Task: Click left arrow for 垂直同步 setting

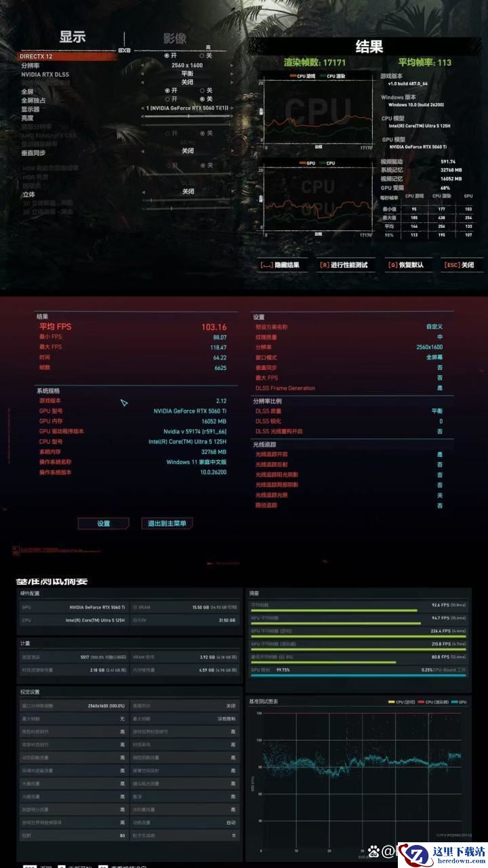Action: (142, 152)
